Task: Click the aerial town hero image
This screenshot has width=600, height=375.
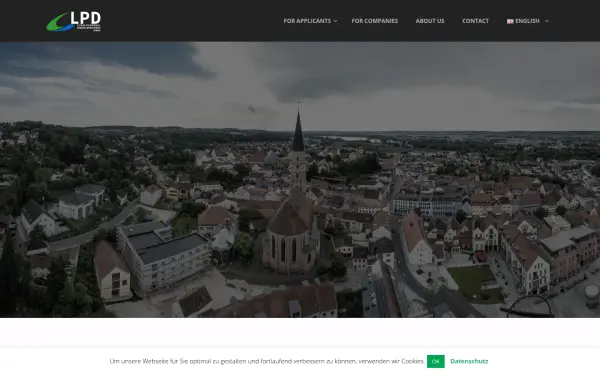Action: click(x=300, y=179)
